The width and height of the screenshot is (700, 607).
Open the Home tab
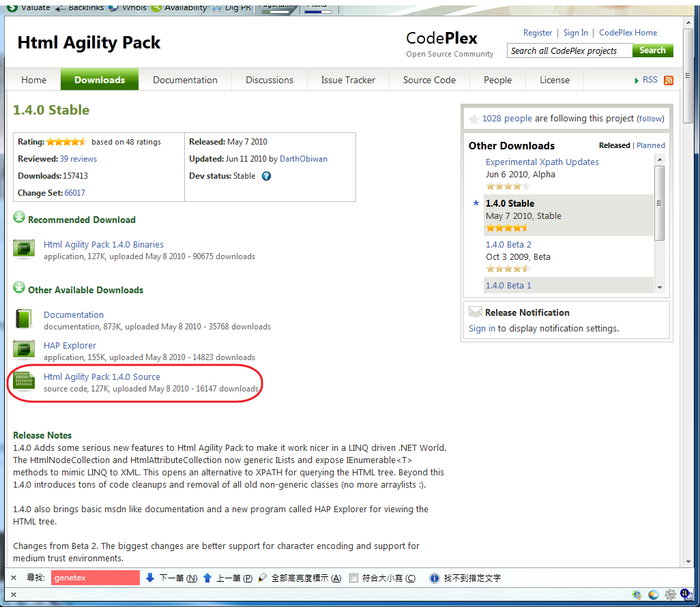tap(33, 80)
